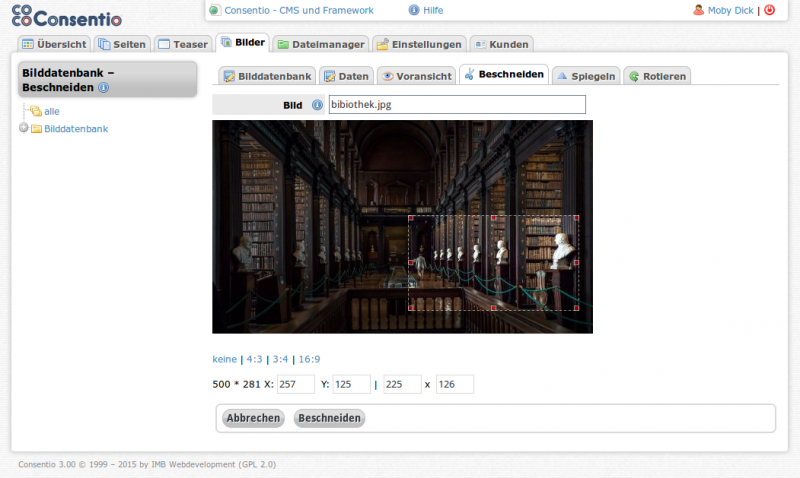The width and height of the screenshot is (800, 478).
Task: Choose the 16:9 aspect ratio link
Action: click(309, 359)
